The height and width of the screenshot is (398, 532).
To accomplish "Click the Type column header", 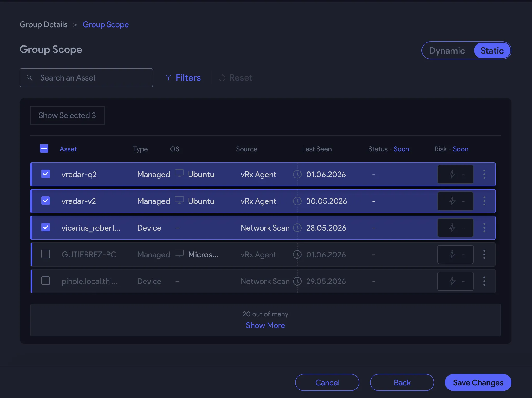I will (140, 149).
